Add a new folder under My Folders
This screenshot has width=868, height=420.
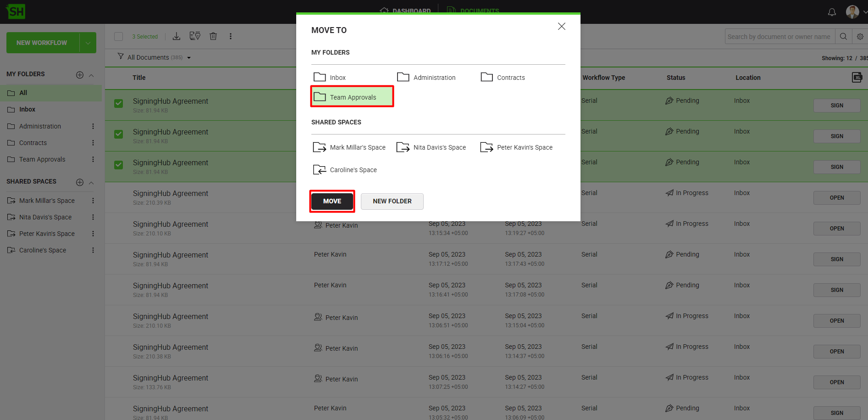pyautogui.click(x=80, y=75)
